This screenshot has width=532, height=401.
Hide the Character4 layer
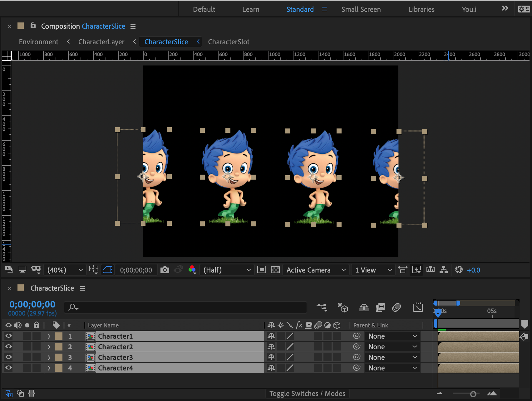coord(8,368)
